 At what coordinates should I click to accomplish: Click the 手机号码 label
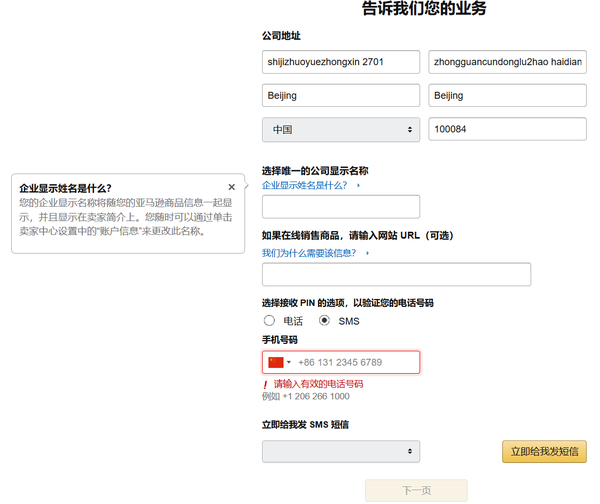click(x=280, y=340)
